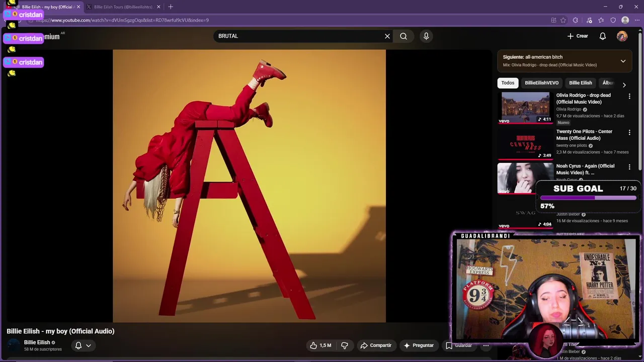
Task: Click the split screen apps toolbar icon
Action: (553, 20)
